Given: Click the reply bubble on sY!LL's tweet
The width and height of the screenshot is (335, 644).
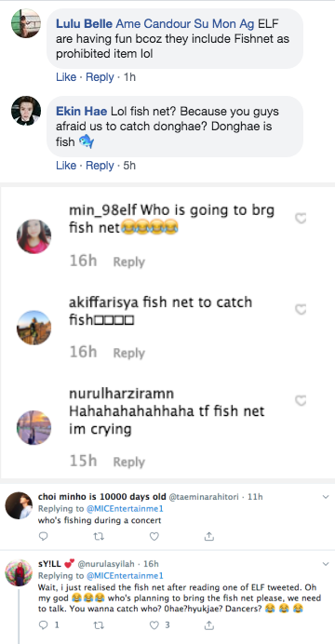Looking at the screenshot, I should click(43, 625).
